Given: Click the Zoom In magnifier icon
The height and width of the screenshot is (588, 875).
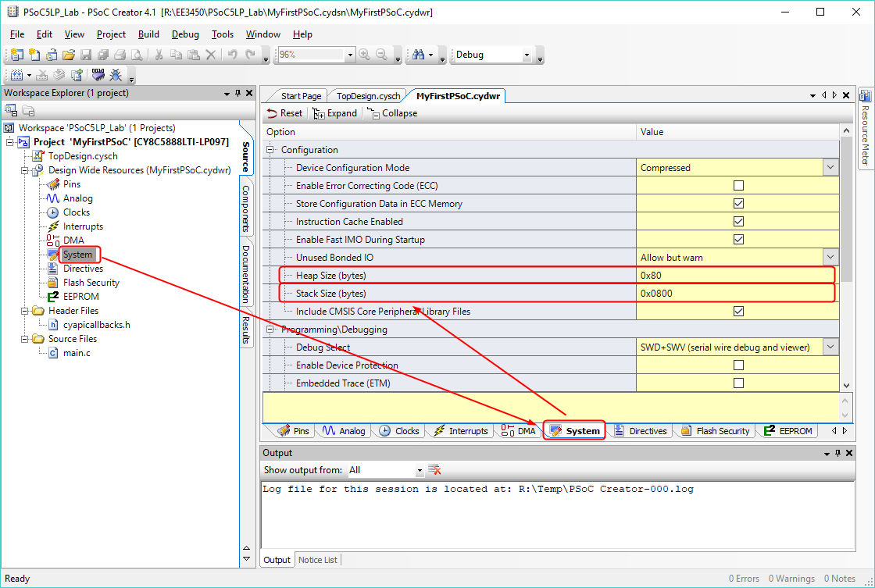Looking at the screenshot, I should point(365,55).
